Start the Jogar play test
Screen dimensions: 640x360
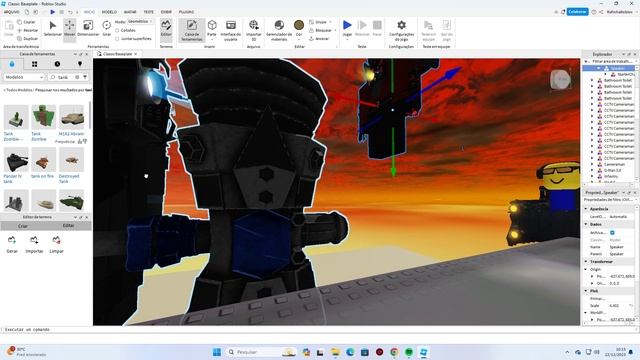347,29
